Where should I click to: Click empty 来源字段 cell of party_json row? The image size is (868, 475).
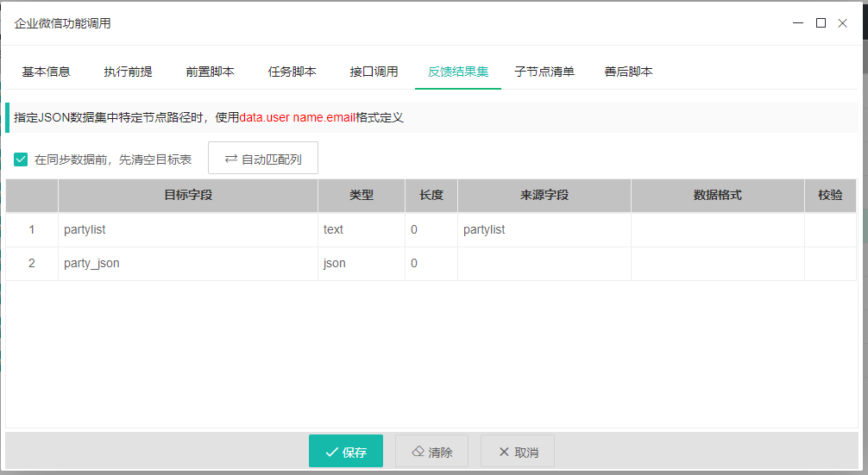[x=544, y=264]
